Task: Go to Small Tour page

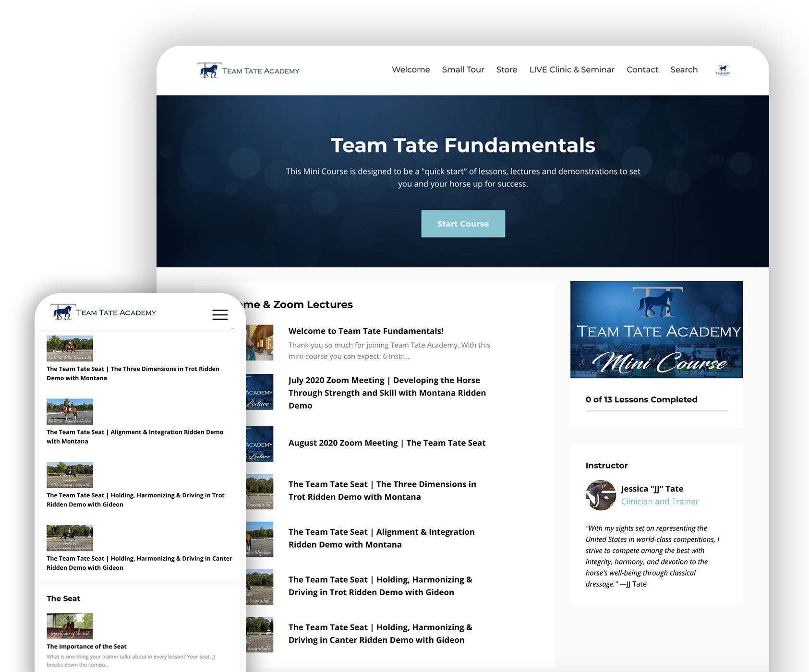Action: point(463,70)
